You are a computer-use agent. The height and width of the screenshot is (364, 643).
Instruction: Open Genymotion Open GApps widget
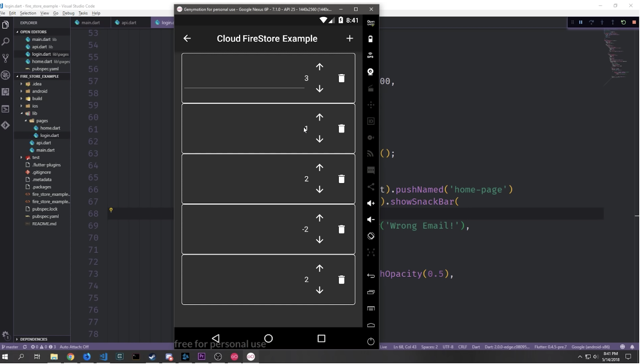click(x=371, y=22)
